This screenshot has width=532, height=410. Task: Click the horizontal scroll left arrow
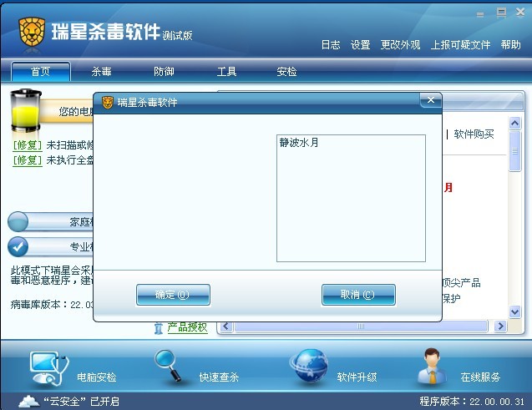pyautogui.click(x=226, y=326)
